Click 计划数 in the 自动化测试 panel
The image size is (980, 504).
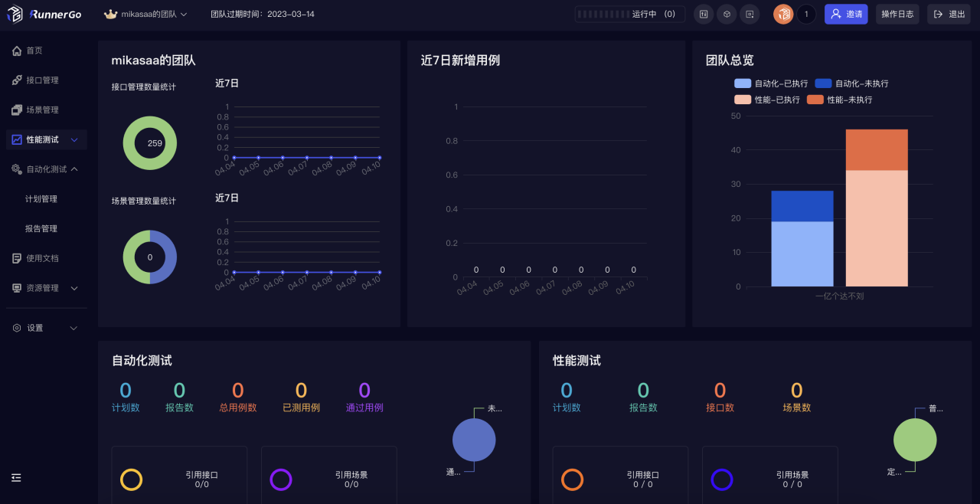[126, 408]
